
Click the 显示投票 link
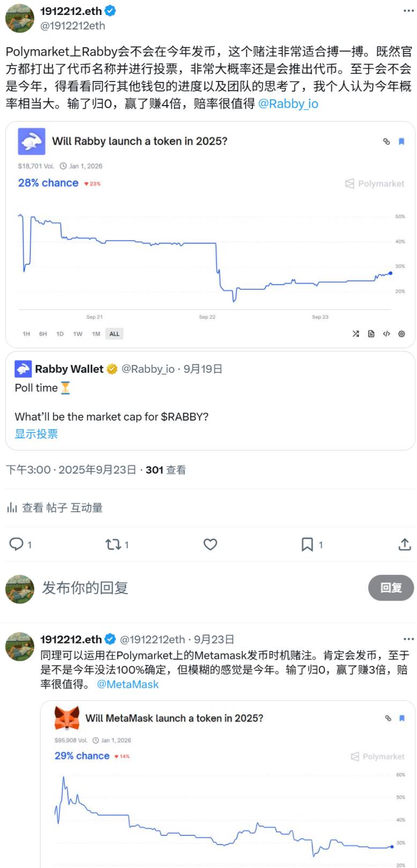tap(36, 434)
